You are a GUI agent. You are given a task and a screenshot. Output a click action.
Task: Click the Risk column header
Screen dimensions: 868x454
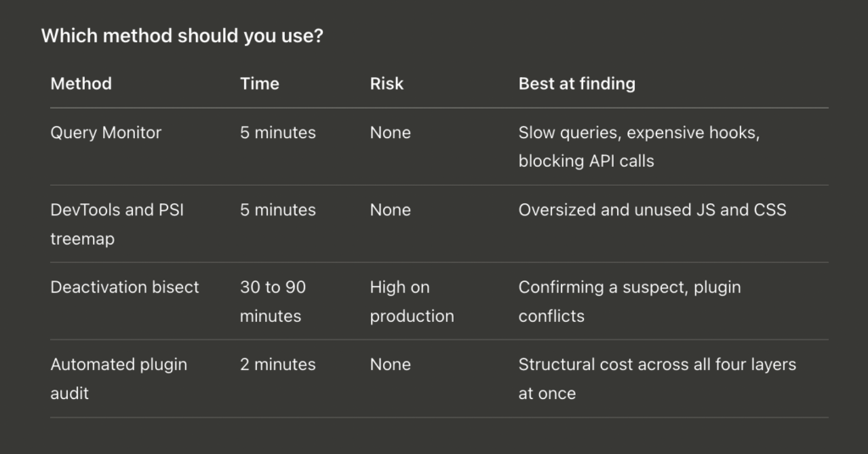[x=387, y=84]
